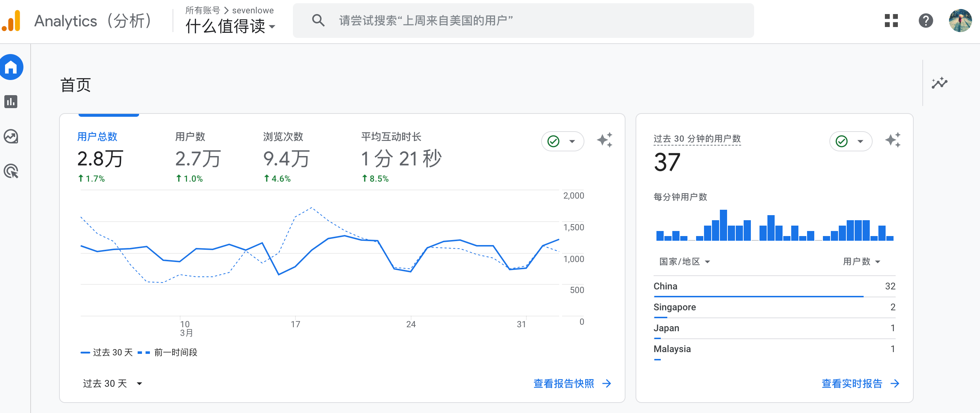The image size is (980, 413).
Task: Click the 查看报告快照 link
Action: click(x=571, y=383)
